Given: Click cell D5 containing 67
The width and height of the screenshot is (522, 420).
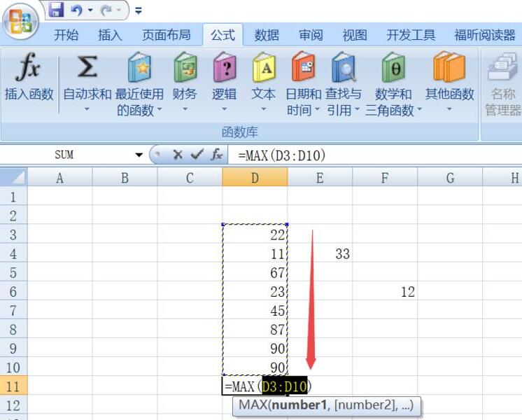Looking at the screenshot, I should [255, 273].
